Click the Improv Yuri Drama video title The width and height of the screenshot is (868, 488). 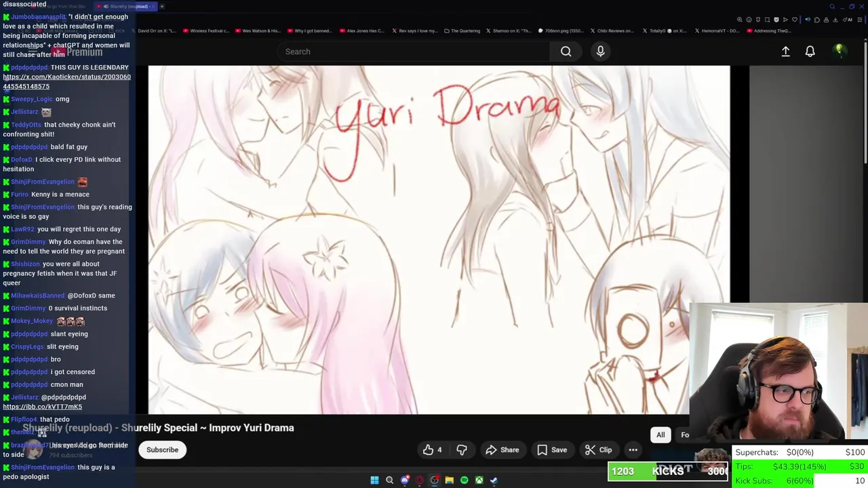(158, 428)
